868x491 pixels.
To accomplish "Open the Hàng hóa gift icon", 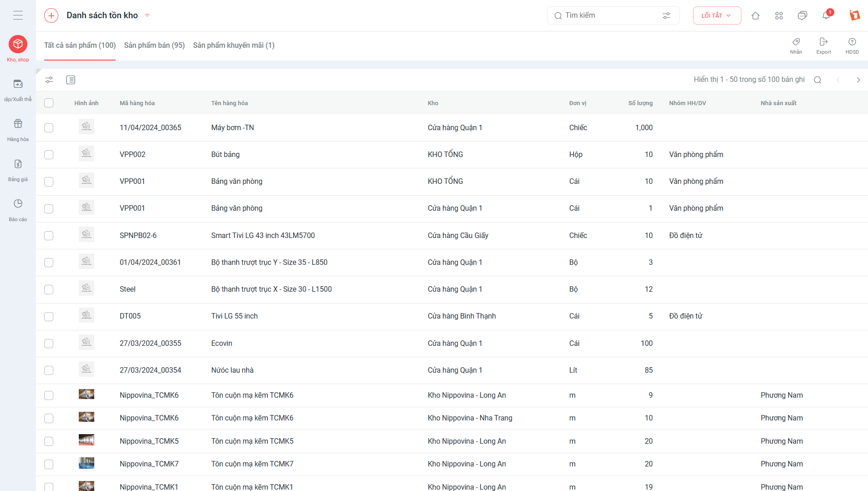I will pos(18,124).
